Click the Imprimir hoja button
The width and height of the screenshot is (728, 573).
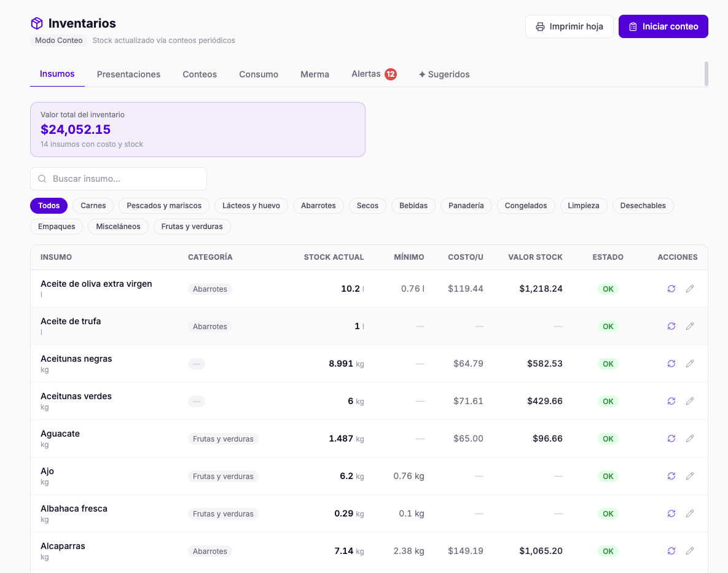tap(569, 26)
